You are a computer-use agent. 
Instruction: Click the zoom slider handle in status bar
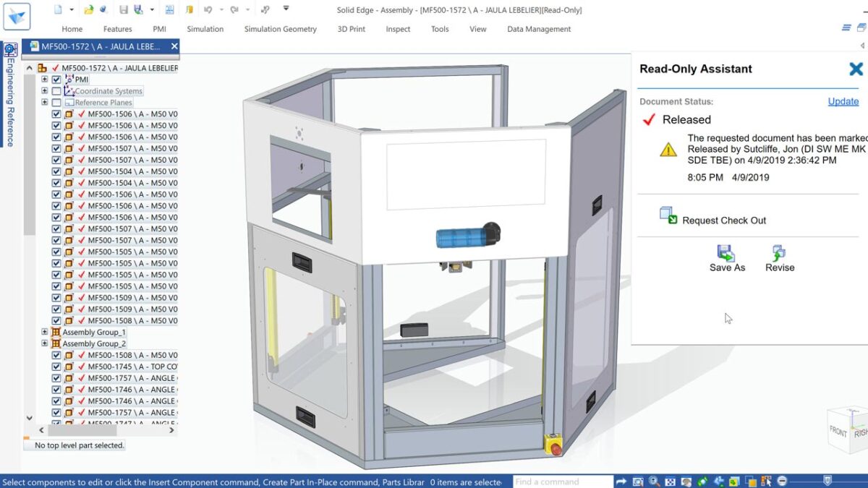click(x=827, y=481)
